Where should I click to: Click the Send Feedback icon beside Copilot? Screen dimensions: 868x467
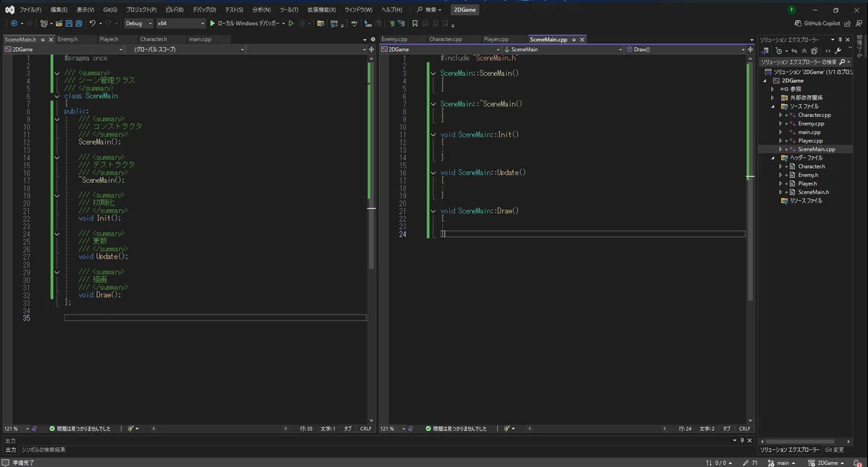tap(858, 23)
